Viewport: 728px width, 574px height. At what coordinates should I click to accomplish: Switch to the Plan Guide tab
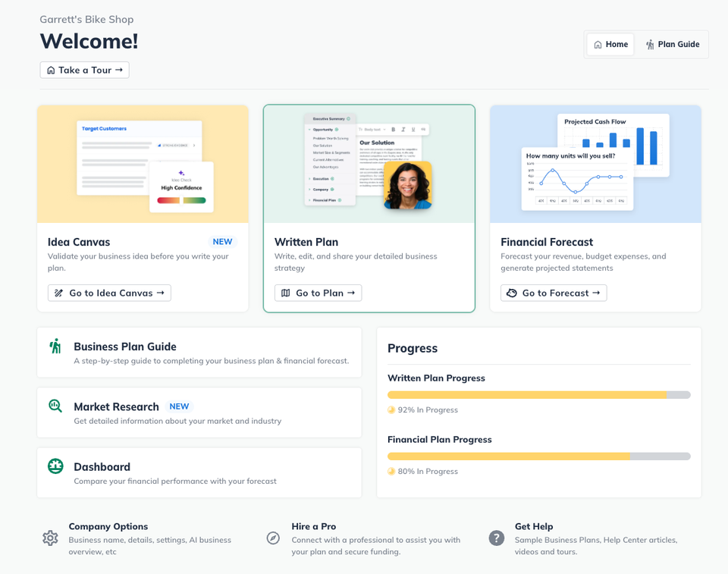point(673,45)
